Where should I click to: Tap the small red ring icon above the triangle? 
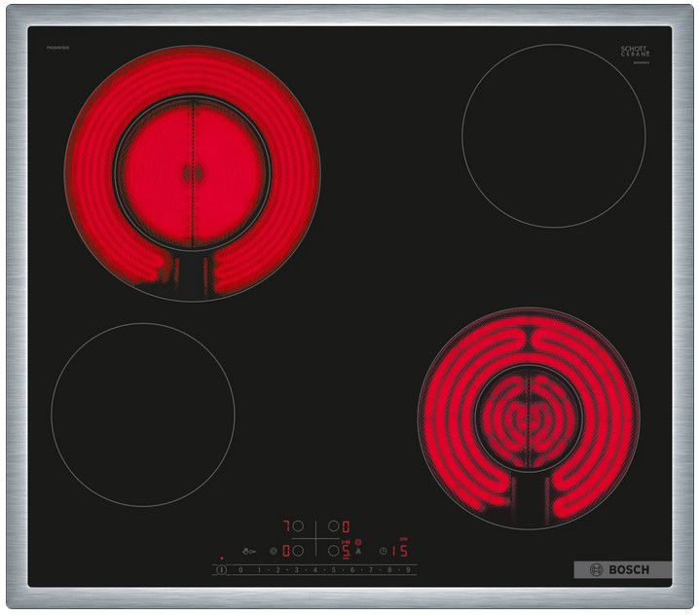tap(357, 541)
